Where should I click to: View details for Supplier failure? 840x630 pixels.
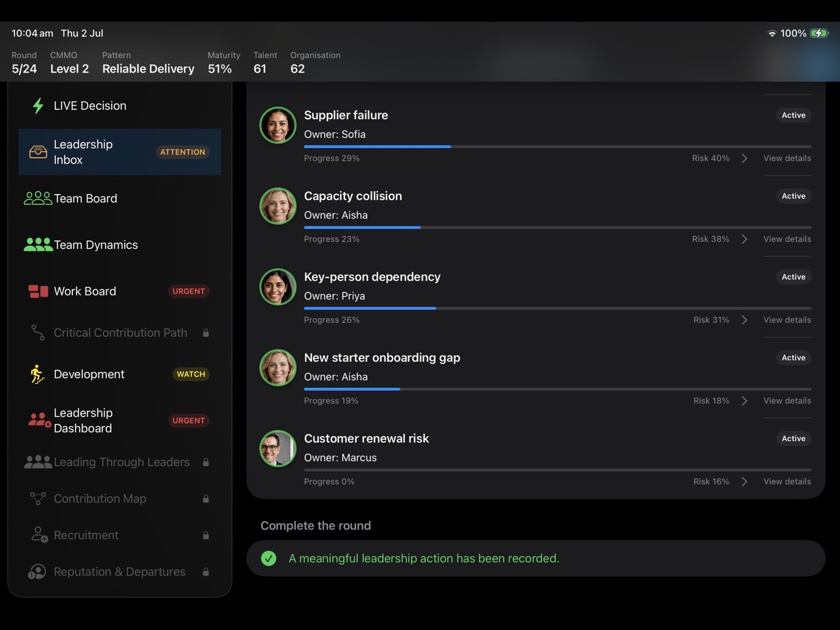[x=787, y=158]
